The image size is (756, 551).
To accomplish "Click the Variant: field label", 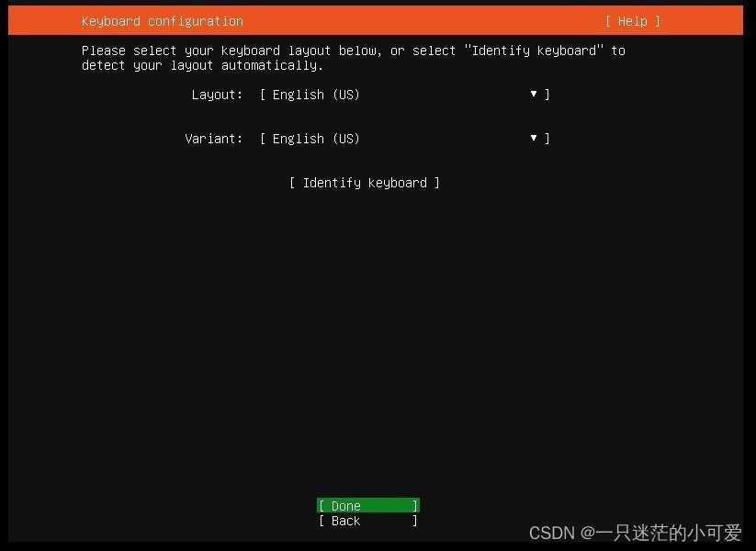I will pos(214,139).
